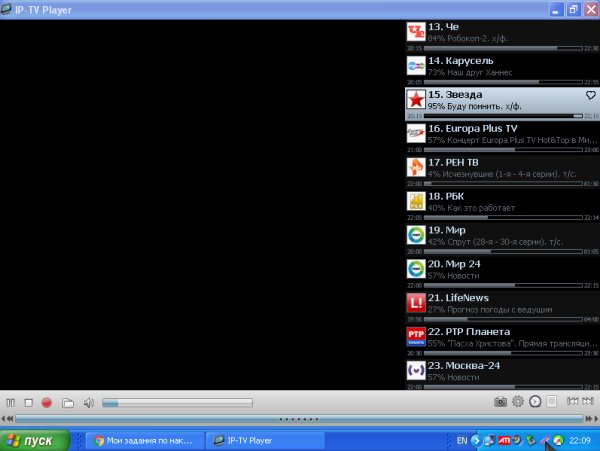Click the EN language indicator

[x=462, y=441]
